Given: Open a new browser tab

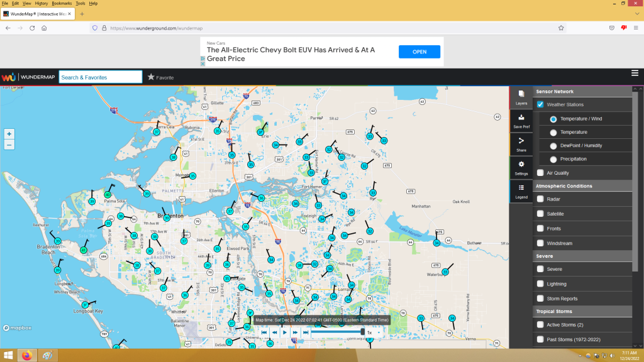Looking at the screenshot, I should (x=82, y=14).
